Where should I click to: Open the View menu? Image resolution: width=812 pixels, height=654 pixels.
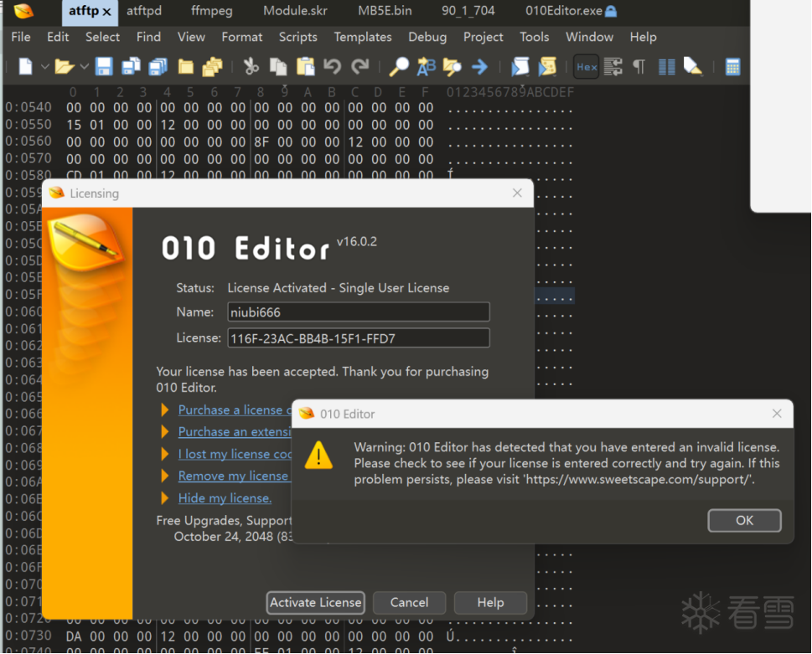191,37
